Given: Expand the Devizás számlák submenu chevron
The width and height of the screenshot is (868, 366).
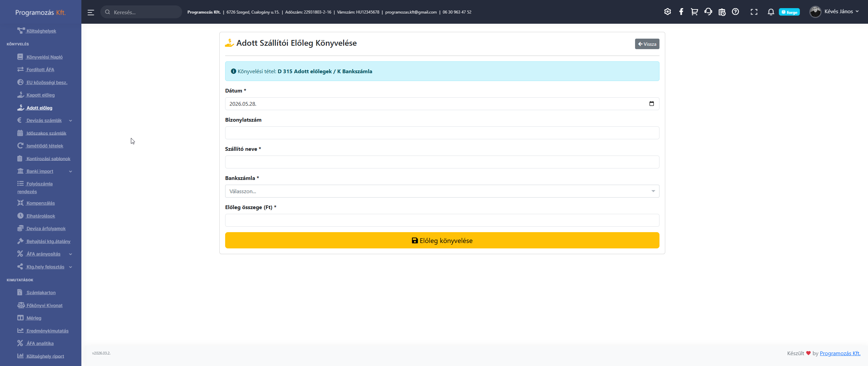Looking at the screenshot, I should tap(71, 121).
